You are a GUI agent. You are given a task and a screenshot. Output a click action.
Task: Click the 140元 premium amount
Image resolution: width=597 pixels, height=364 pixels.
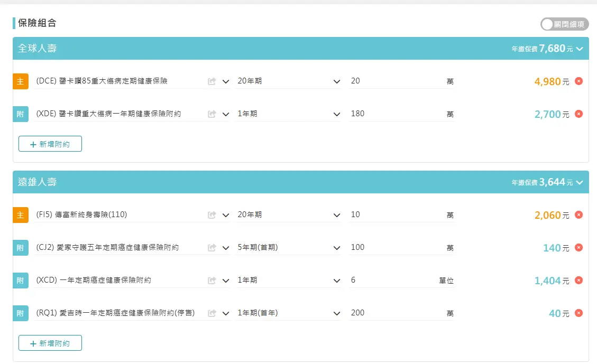(x=556, y=248)
